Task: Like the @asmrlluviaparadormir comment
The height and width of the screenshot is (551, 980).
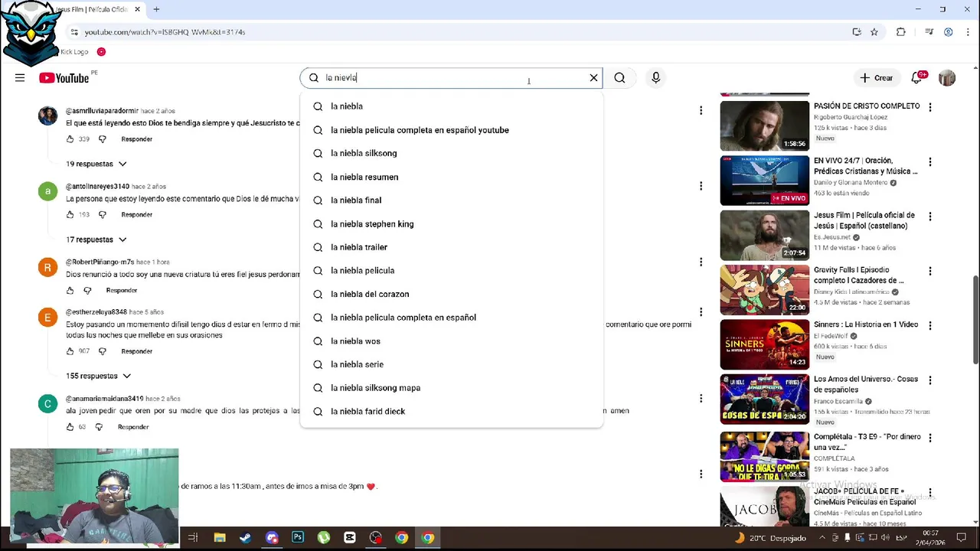Action: pos(70,139)
